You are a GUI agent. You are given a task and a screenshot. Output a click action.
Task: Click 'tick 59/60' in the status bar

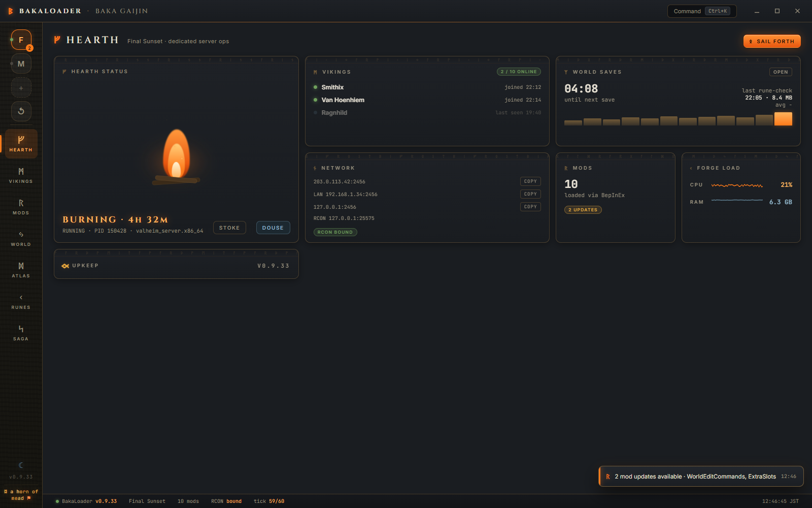coord(269,501)
